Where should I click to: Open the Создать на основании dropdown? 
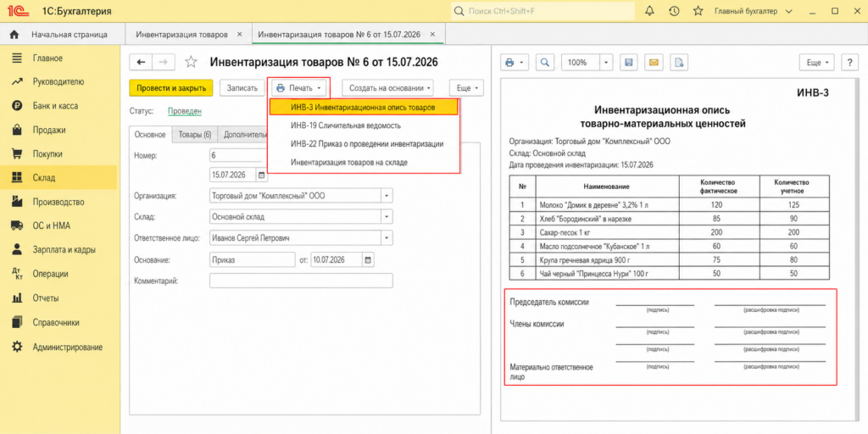click(387, 88)
